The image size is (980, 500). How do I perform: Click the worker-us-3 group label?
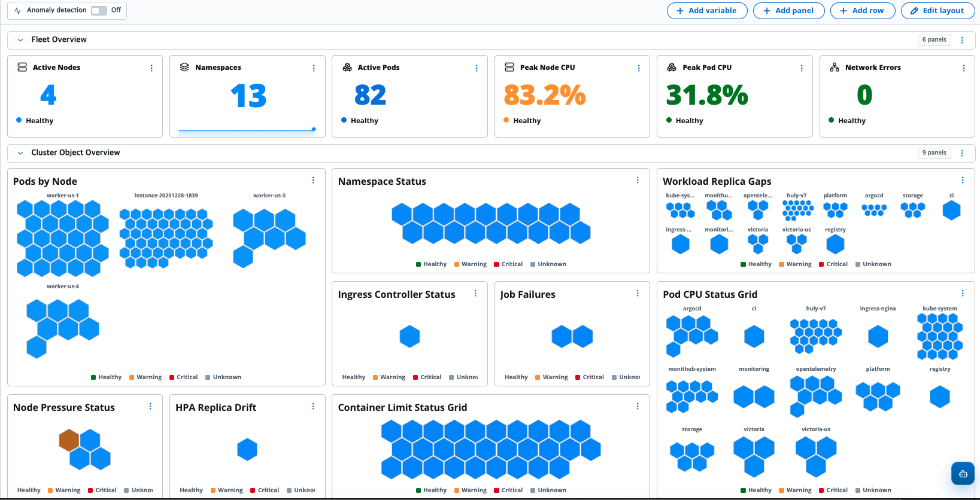(269, 196)
